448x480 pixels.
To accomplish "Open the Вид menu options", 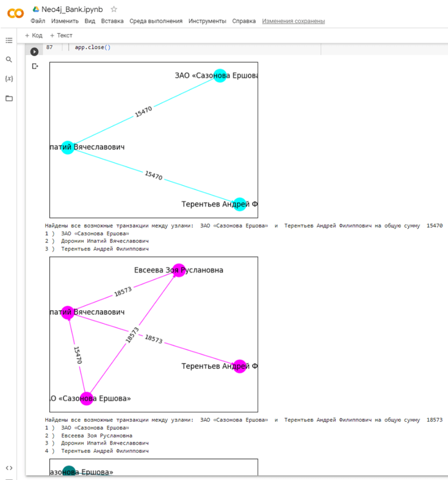I will [x=90, y=21].
